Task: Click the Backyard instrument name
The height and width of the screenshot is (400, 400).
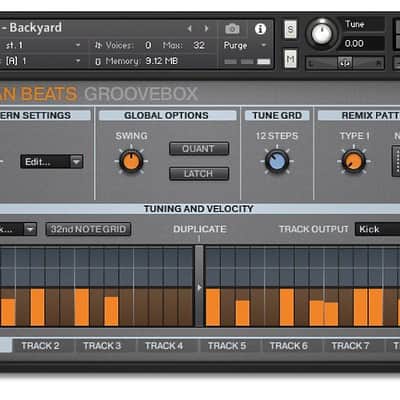Action: click(x=36, y=28)
